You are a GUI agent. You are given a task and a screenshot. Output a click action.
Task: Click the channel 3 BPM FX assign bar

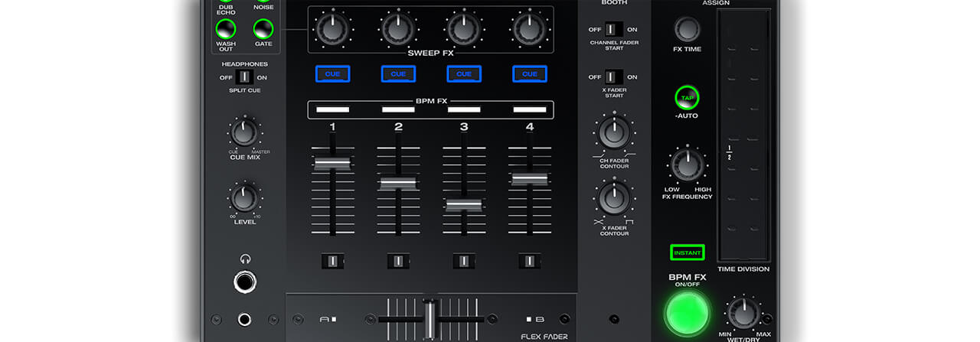(x=464, y=110)
